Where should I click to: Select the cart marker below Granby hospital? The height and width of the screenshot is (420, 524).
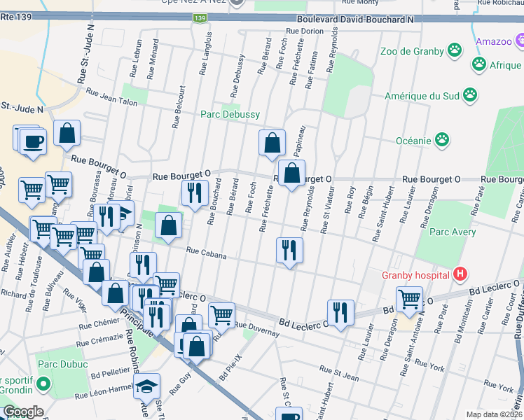coord(409,301)
